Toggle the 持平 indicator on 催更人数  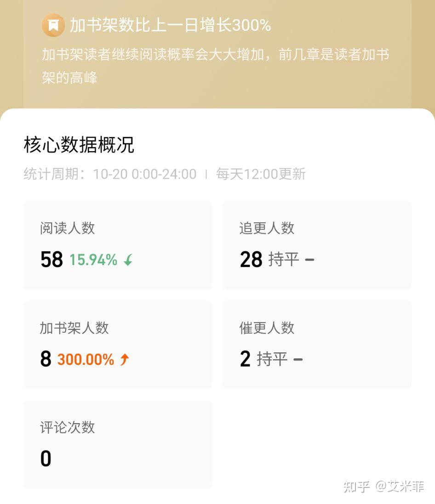coord(271,359)
